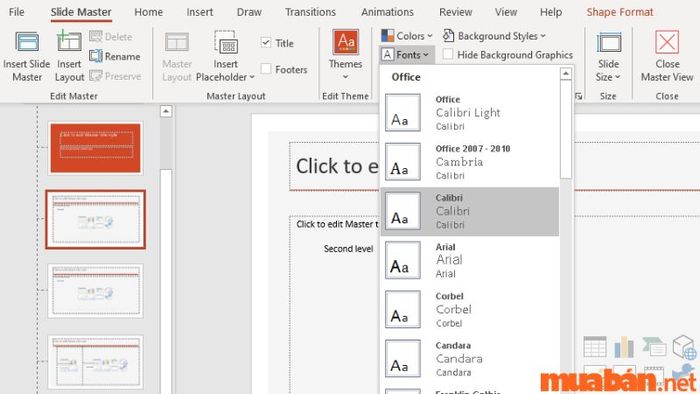The width and height of the screenshot is (700, 394).
Task: Click the Delete layout button
Action: tap(111, 37)
